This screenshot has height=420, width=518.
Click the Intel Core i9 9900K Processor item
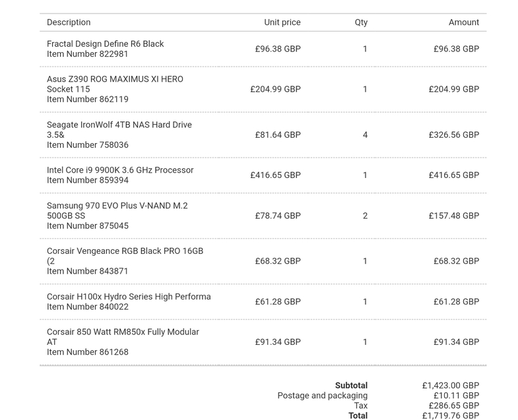pos(120,170)
